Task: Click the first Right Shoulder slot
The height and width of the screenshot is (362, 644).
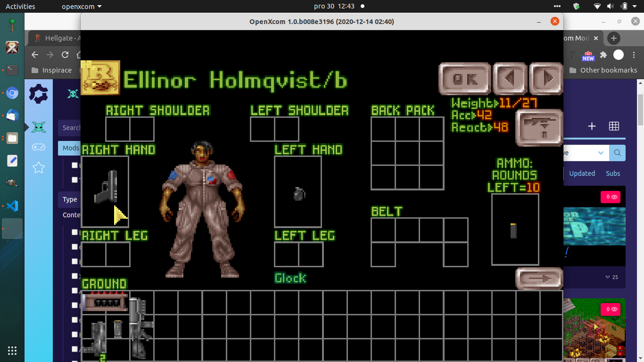Action: (x=117, y=129)
